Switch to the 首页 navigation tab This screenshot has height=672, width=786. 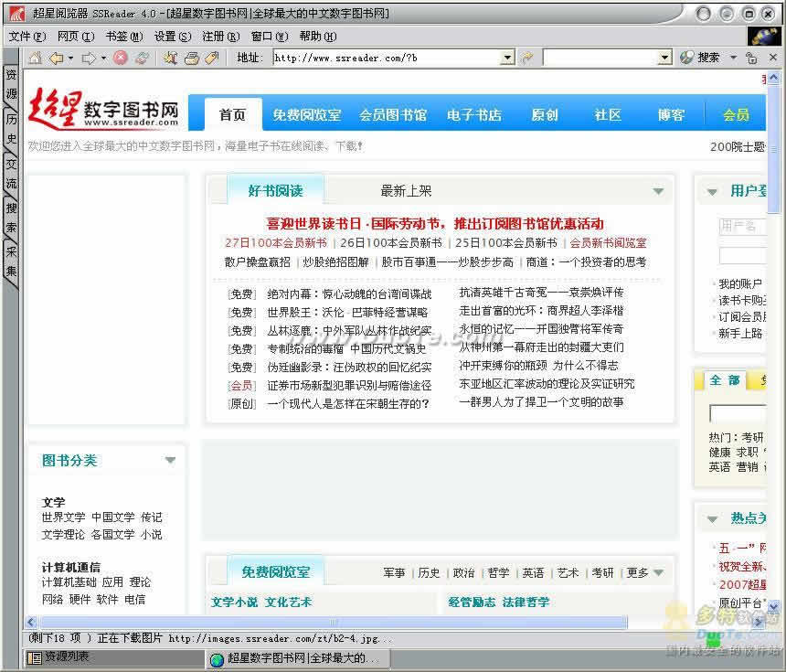[232, 115]
